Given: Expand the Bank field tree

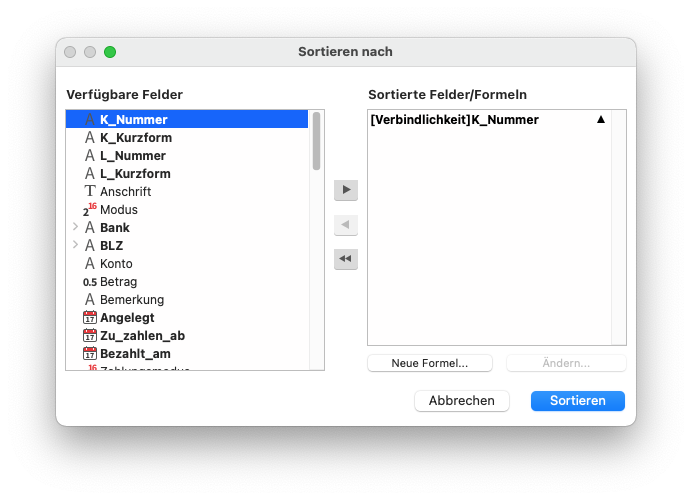Looking at the screenshot, I should tap(75, 227).
